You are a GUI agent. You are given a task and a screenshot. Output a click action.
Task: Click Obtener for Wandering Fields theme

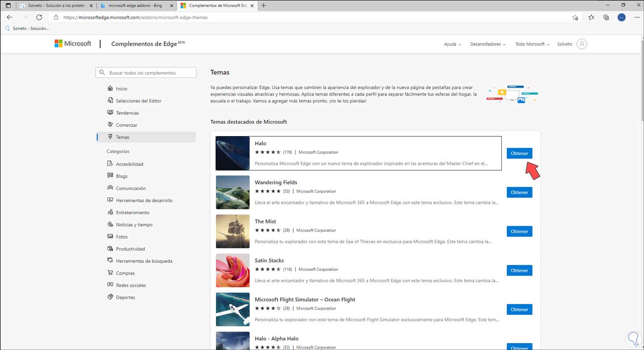tap(519, 193)
